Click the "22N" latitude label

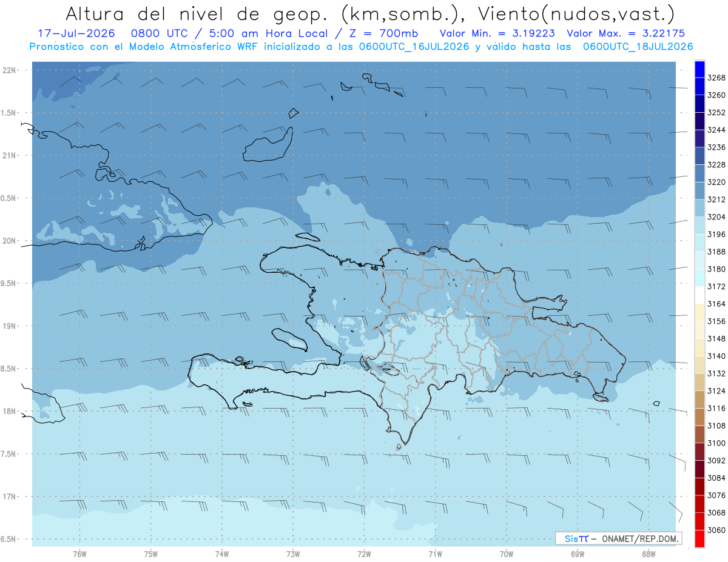(10, 70)
